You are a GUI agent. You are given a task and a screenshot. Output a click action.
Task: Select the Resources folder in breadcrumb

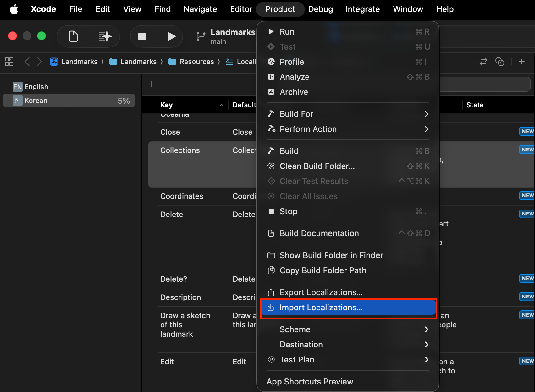pyautogui.click(x=191, y=62)
